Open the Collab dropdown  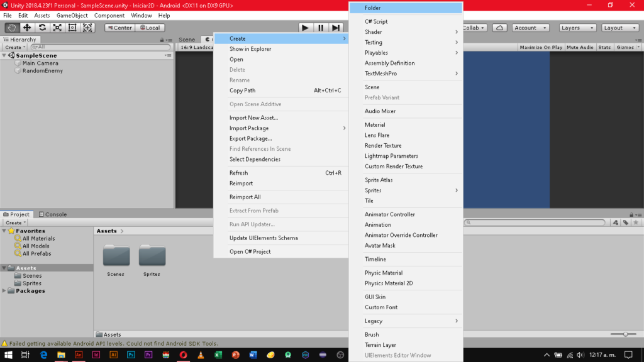tap(475, 28)
